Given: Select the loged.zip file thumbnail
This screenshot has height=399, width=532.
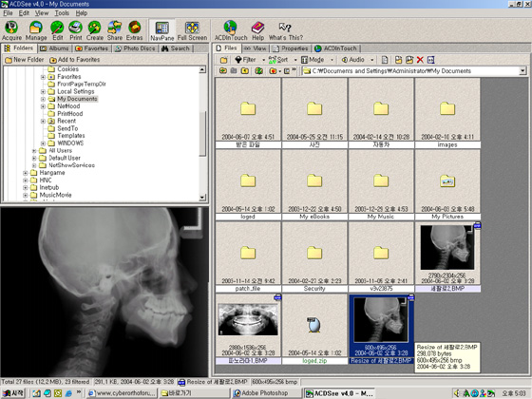Looking at the screenshot, I should pyautogui.click(x=314, y=329).
